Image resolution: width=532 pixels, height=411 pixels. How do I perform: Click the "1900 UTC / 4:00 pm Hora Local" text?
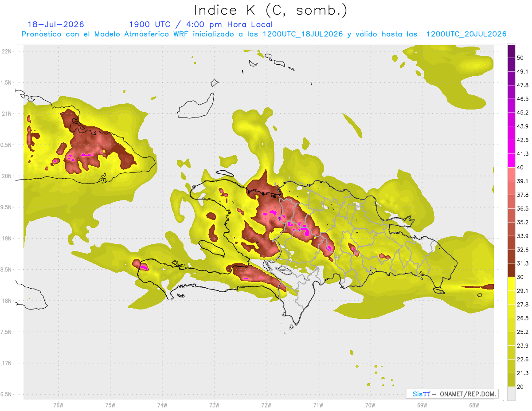[x=201, y=24]
